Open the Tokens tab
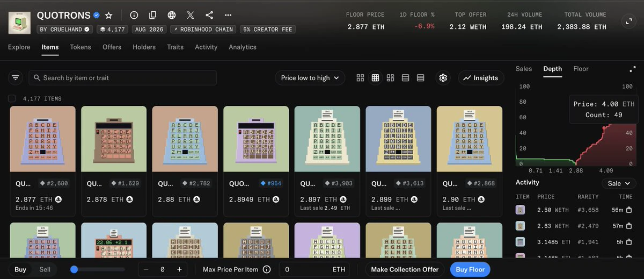 click(x=80, y=47)
